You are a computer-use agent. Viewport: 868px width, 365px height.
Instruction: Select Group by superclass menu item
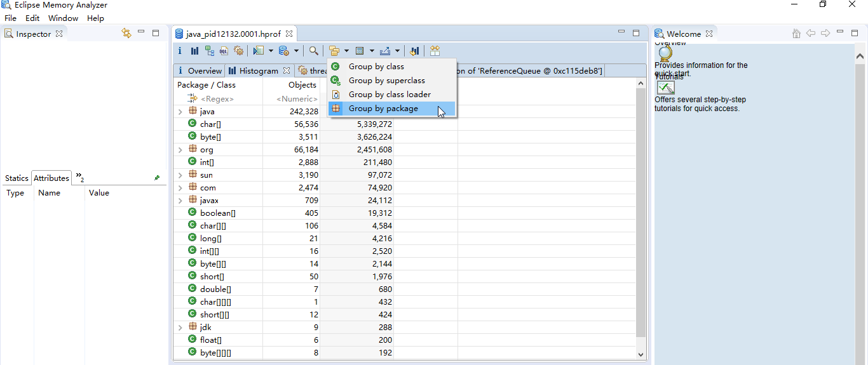click(x=392, y=81)
